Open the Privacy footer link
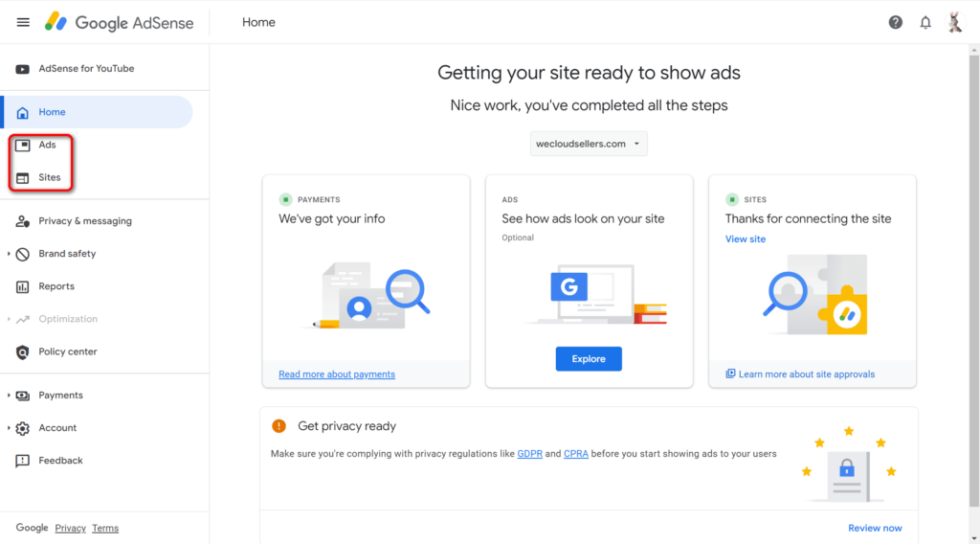 point(70,529)
